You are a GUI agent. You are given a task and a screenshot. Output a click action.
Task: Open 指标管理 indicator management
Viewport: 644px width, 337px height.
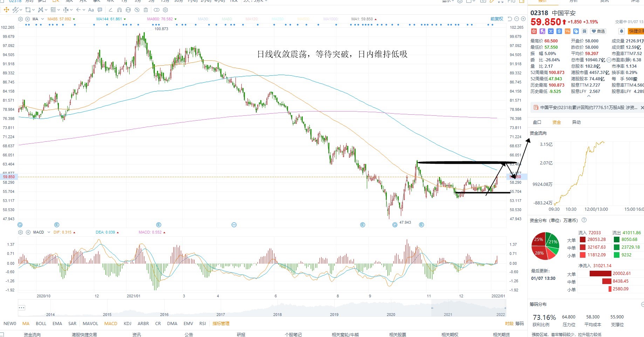221,323
